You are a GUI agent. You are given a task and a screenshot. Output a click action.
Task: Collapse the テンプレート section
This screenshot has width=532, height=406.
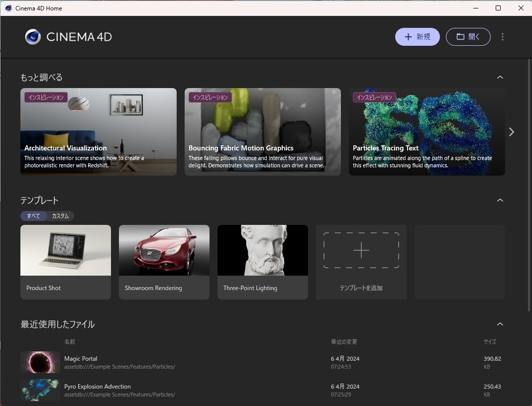(500, 200)
